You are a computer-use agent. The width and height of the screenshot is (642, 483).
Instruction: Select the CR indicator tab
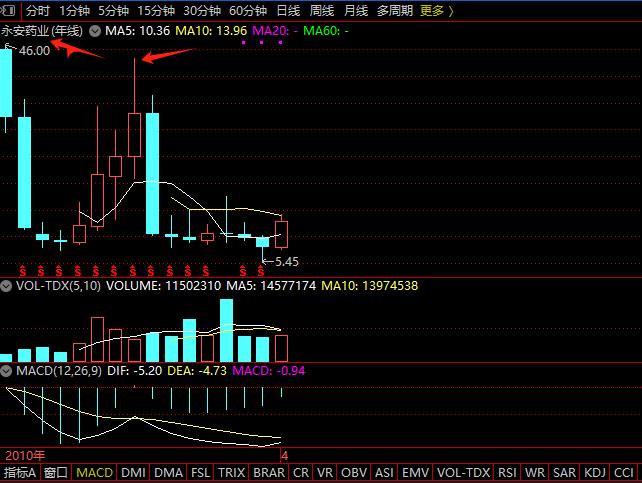click(301, 473)
